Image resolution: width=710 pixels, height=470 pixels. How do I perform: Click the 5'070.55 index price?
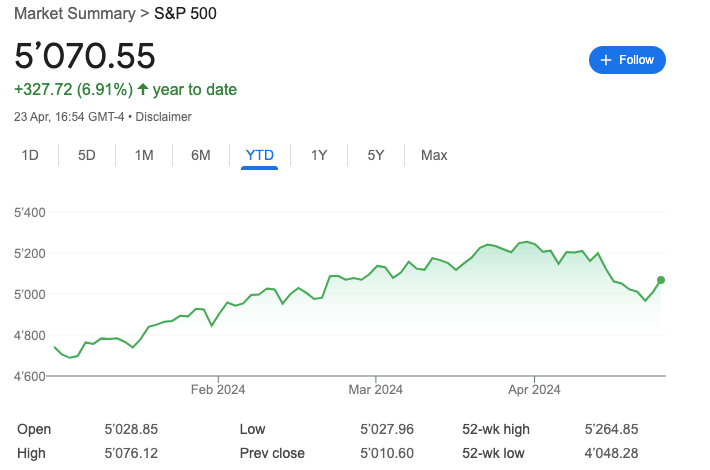pyautogui.click(x=85, y=56)
